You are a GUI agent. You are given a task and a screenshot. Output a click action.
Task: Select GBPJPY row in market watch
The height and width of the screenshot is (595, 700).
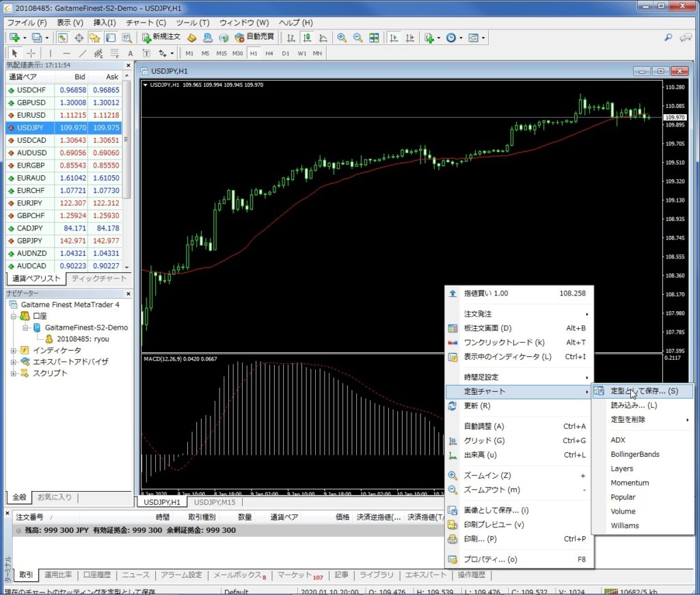point(64,240)
